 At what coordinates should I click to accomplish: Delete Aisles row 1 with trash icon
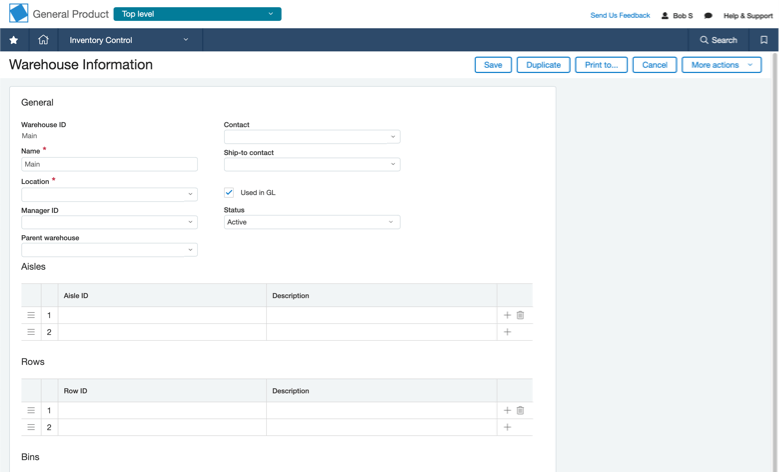coord(520,315)
